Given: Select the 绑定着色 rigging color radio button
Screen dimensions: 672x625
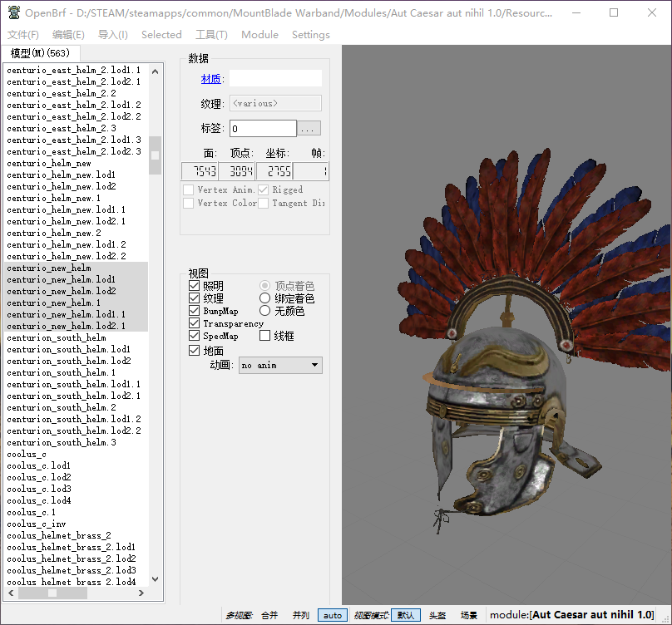Looking at the screenshot, I should pos(264,298).
